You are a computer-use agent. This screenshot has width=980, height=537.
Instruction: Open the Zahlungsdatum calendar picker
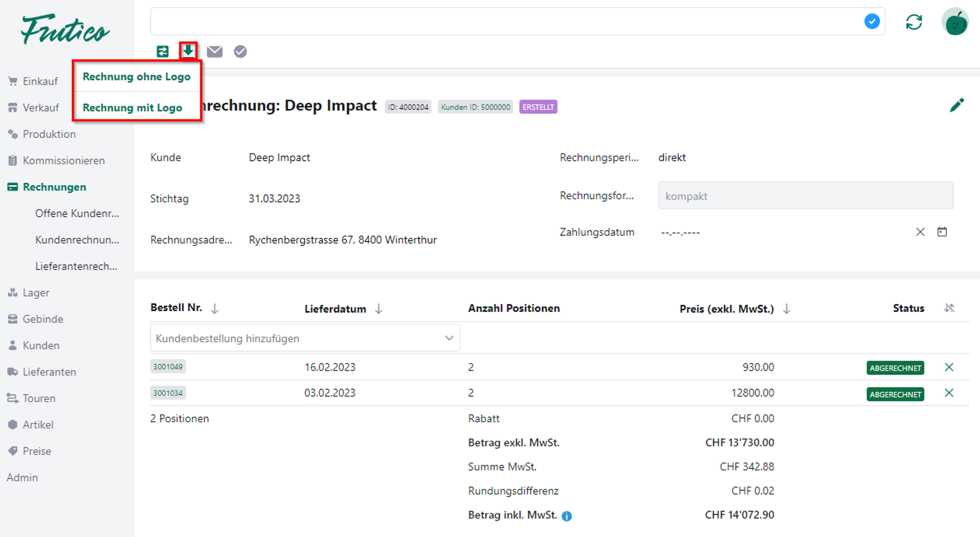click(942, 232)
